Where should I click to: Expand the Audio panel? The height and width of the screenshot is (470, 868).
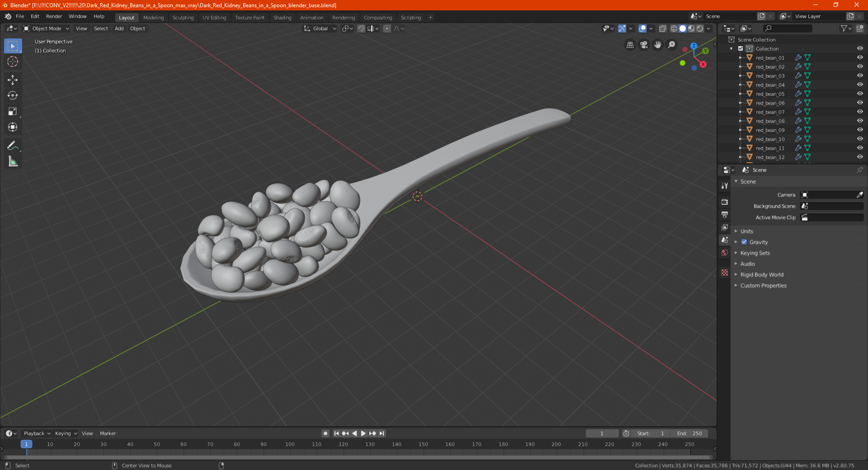click(747, 263)
